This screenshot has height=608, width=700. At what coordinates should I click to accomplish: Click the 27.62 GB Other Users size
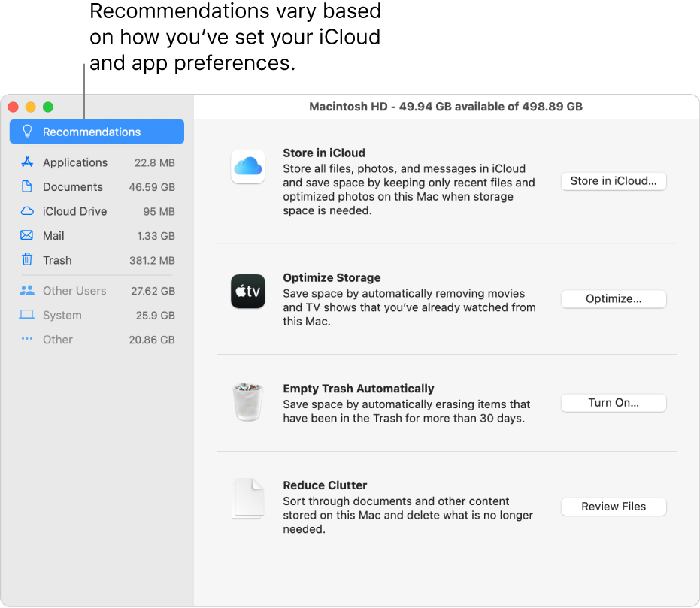pos(153,291)
